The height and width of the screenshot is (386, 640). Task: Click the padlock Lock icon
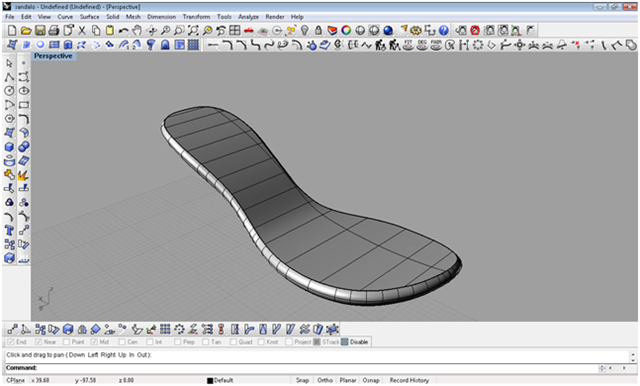coord(318,30)
